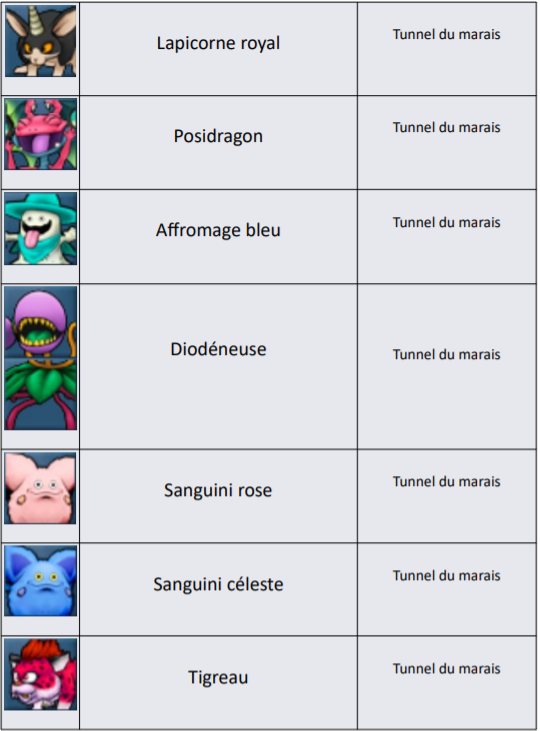540x731 pixels.
Task: Click the Affromage bleu name text
Action: (218, 230)
